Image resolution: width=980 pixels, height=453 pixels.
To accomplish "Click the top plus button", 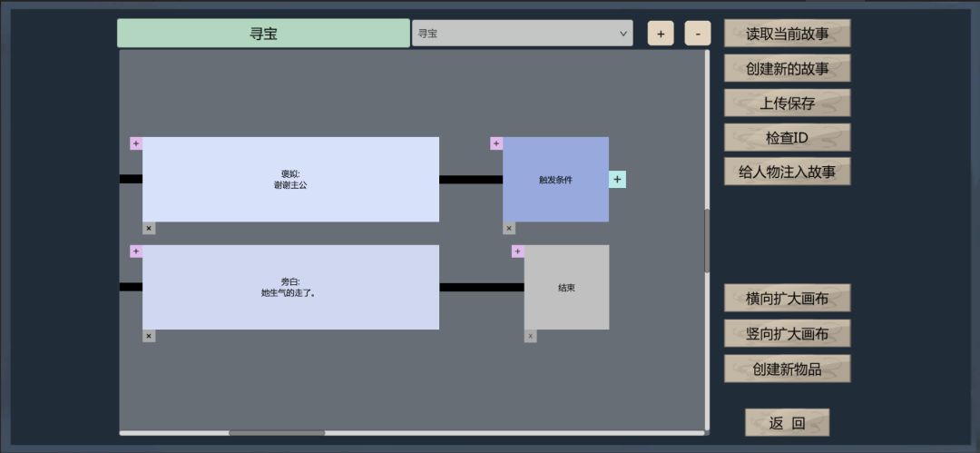I will coord(661,34).
